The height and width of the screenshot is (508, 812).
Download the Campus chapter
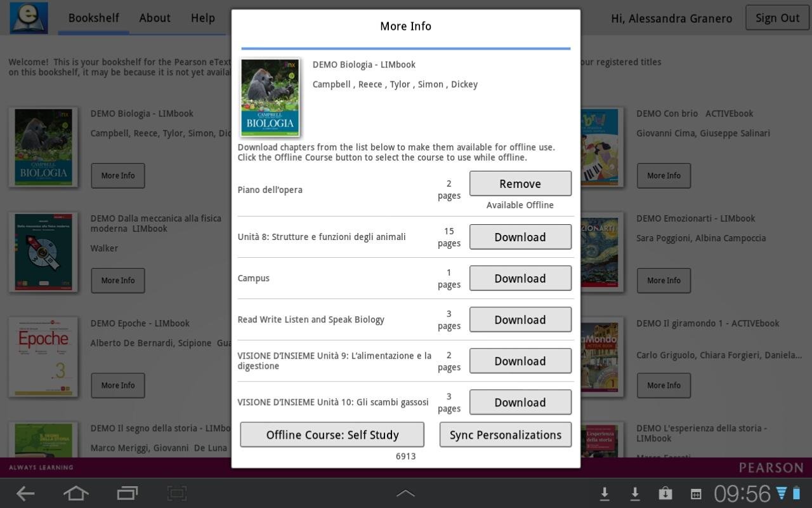click(x=520, y=278)
